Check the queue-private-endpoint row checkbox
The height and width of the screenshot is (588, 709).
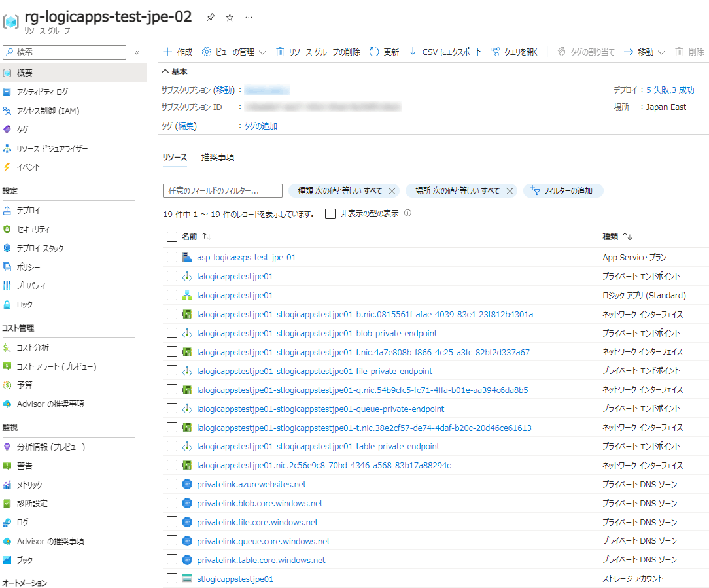(x=172, y=408)
